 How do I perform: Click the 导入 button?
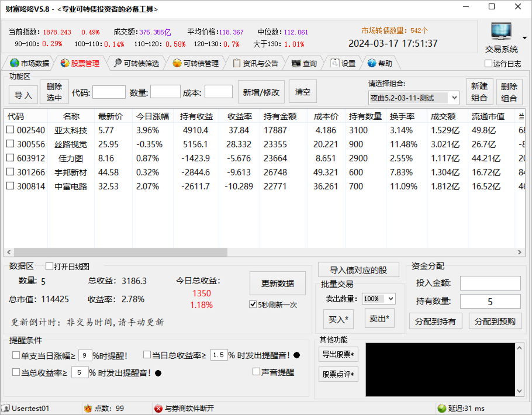click(x=23, y=95)
